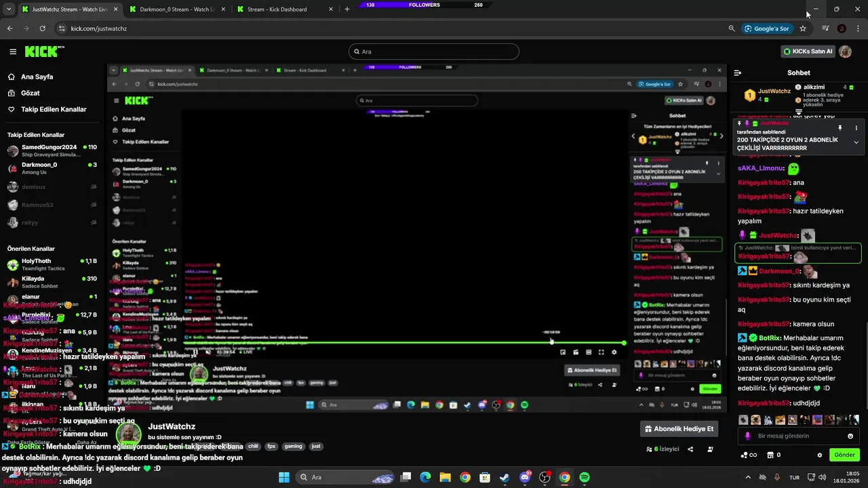Click the 6 İzleyici viewer count
Screen dimensions: 868x488
[663, 449]
